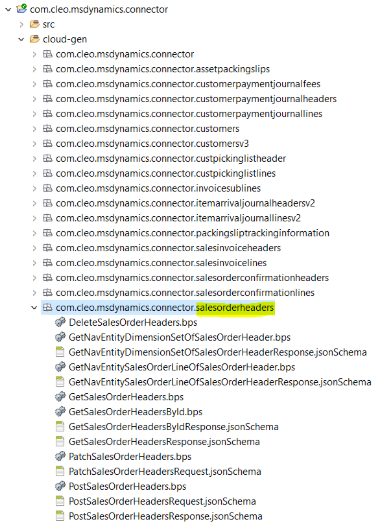Screen dimensions: 384x531
Task: Expand the customersv3 package
Action: tap(34, 144)
